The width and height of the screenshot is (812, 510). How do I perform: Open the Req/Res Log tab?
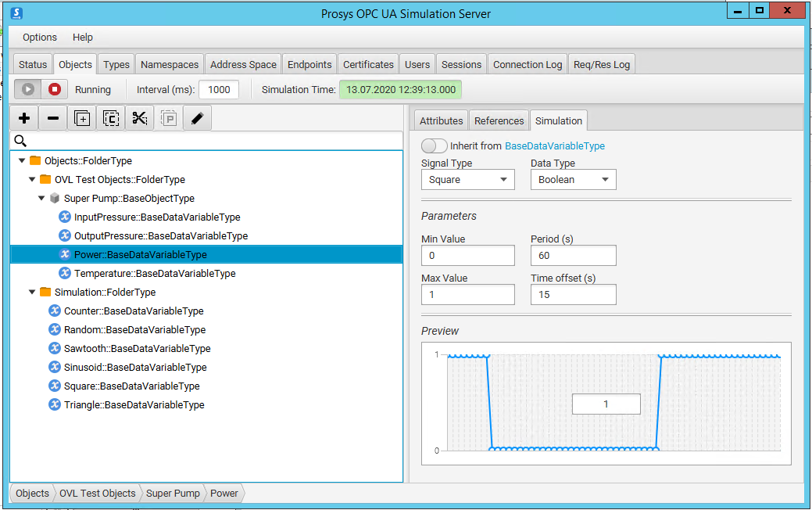tap(601, 64)
